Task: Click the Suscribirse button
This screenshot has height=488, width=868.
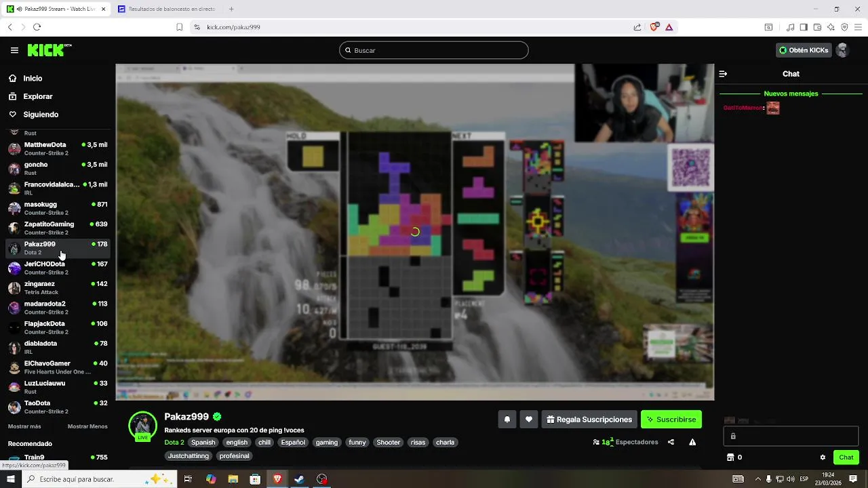Action: click(671, 420)
